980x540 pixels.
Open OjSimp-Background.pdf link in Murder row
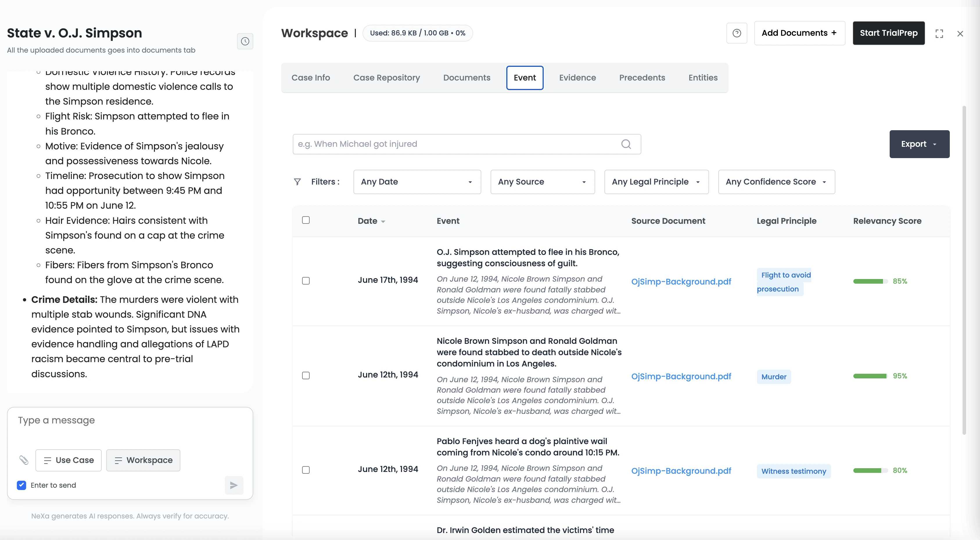(681, 376)
